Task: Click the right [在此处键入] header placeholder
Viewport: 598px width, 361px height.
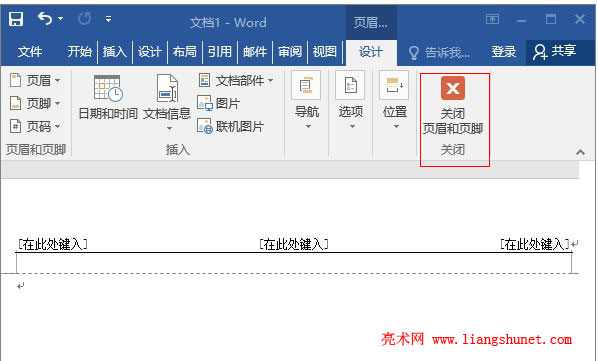Action: pyautogui.click(x=535, y=244)
